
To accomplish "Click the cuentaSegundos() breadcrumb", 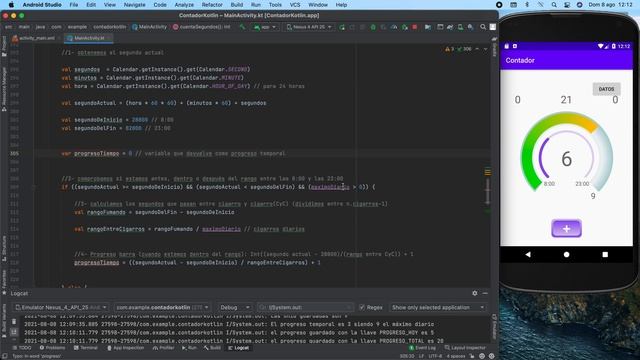I will pos(202,27).
